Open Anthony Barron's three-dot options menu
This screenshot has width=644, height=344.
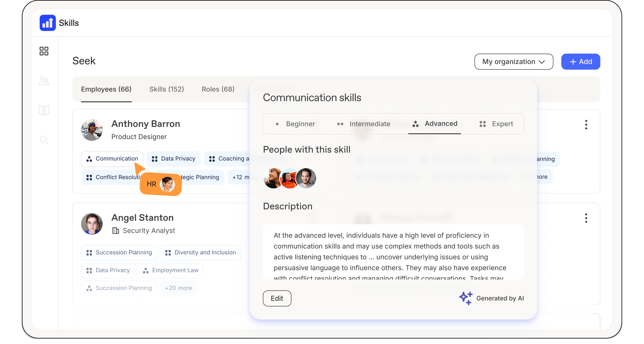[x=586, y=124]
